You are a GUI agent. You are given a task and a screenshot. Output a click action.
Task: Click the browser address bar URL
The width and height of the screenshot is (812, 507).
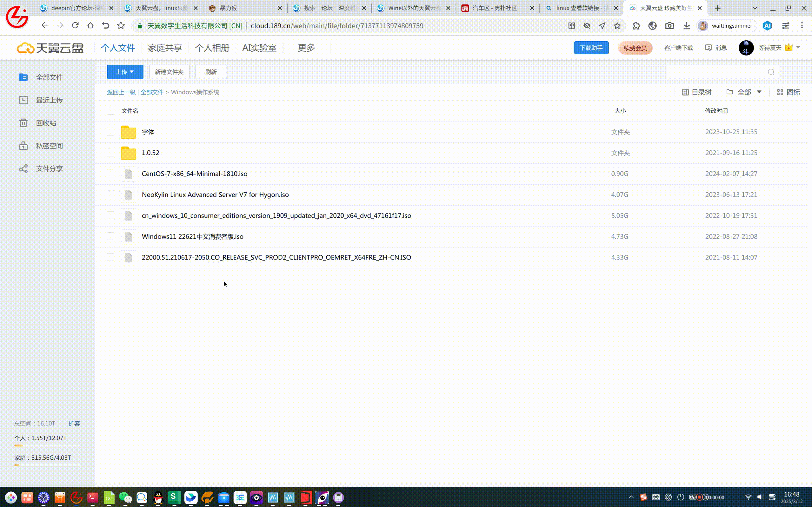point(337,26)
